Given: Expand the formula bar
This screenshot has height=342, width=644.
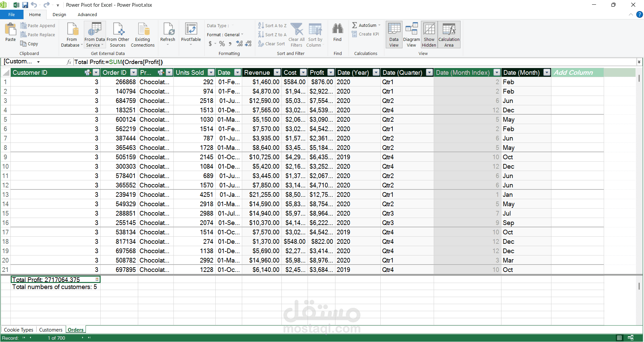Looking at the screenshot, I should click(639, 62).
